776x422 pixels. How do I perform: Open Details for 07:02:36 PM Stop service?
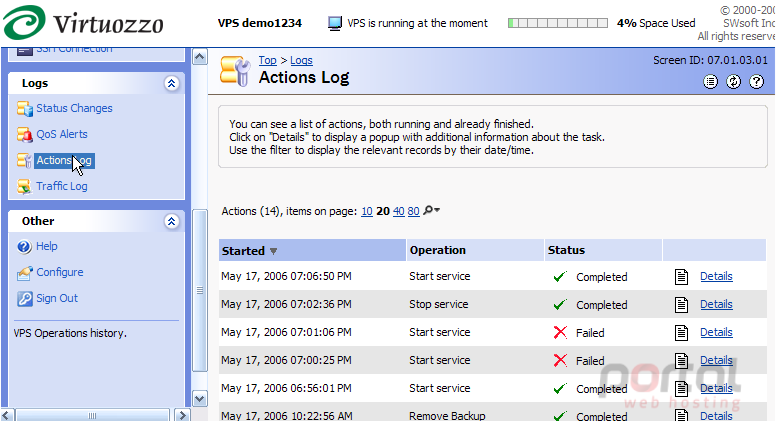click(x=716, y=304)
